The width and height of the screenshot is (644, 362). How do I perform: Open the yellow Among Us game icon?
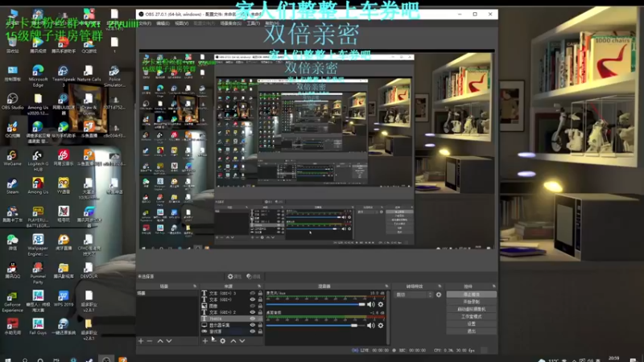click(x=38, y=186)
